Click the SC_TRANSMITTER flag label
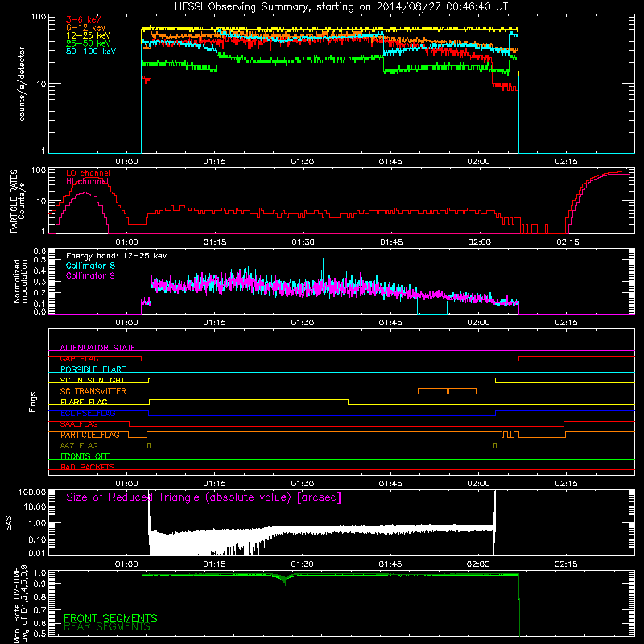Image resolution: width=644 pixels, height=644 pixels. pos(93,391)
